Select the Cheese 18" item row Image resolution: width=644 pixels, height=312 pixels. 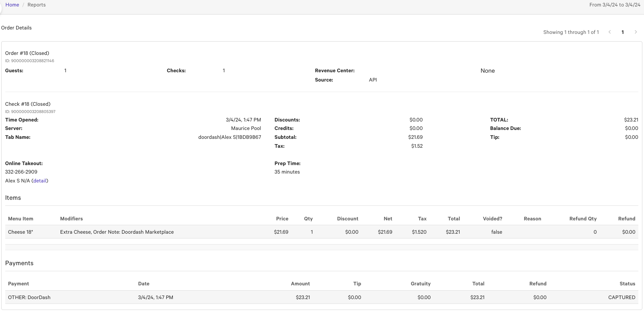[x=21, y=232]
